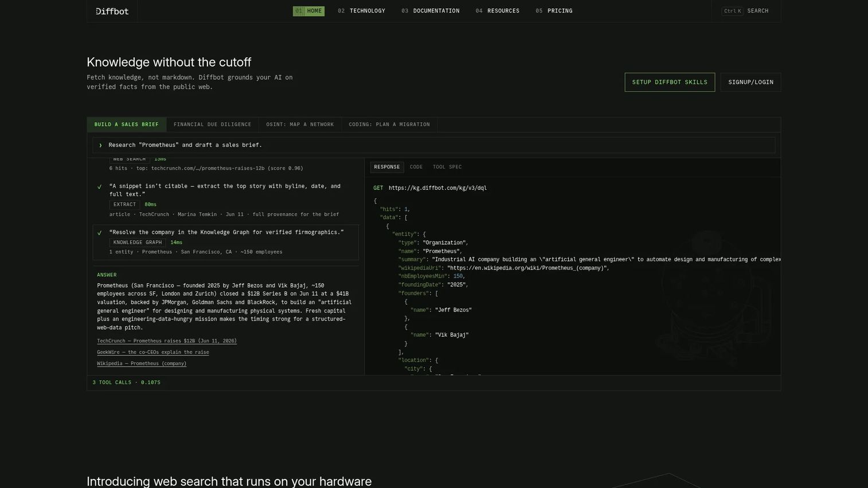868x488 pixels.
Task: Click the "Vik Bajaj" JSON value
Action: pos(452,335)
